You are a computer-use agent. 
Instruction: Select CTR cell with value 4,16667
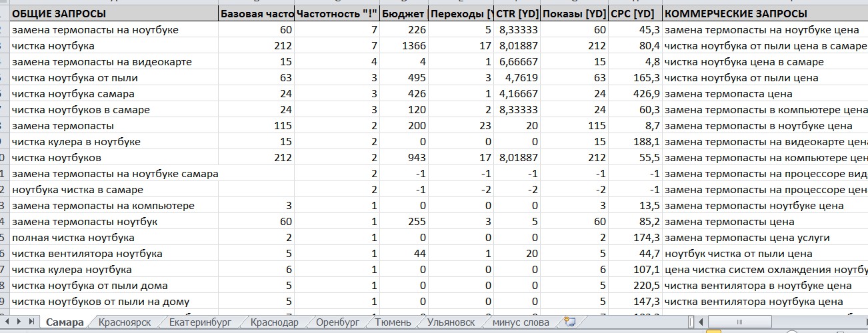click(517, 94)
